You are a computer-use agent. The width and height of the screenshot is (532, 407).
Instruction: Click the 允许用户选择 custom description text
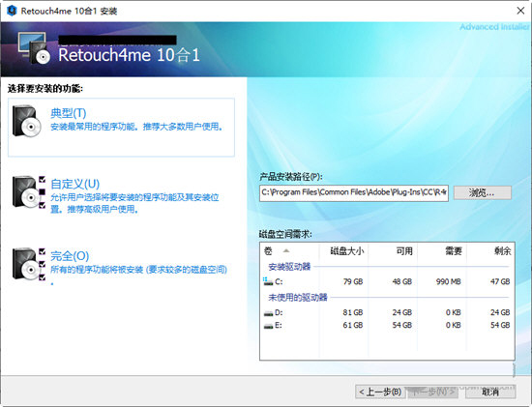[x=134, y=203]
